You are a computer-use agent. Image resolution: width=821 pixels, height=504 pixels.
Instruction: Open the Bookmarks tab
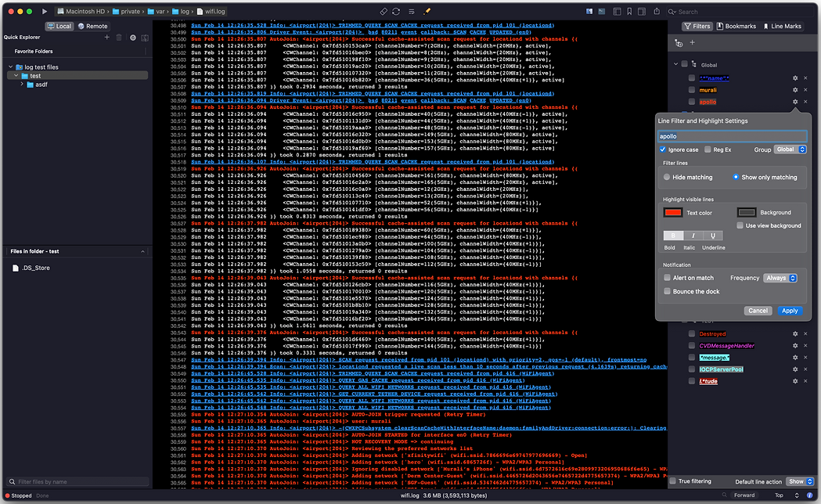(x=736, y=26)
